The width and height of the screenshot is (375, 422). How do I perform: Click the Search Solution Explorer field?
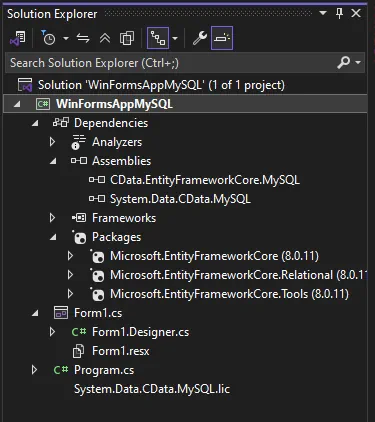tap(172, 63)
